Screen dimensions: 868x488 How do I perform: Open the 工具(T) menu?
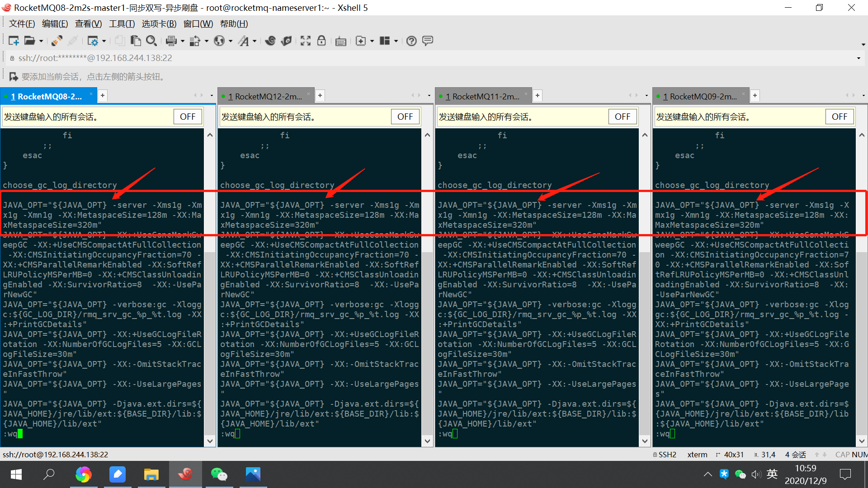pyautogui.click(x=122, y=24)
